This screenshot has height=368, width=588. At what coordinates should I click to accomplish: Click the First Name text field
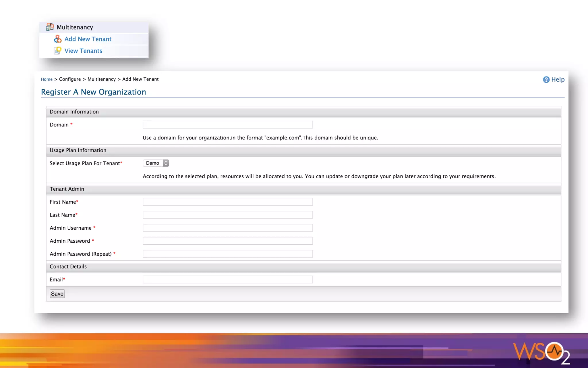pos(228,202)
